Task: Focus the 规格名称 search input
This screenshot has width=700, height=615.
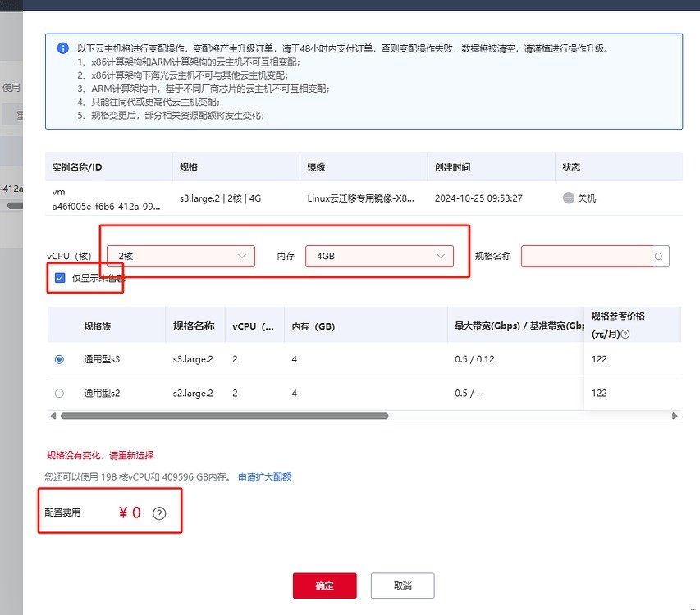Action: 587,256
